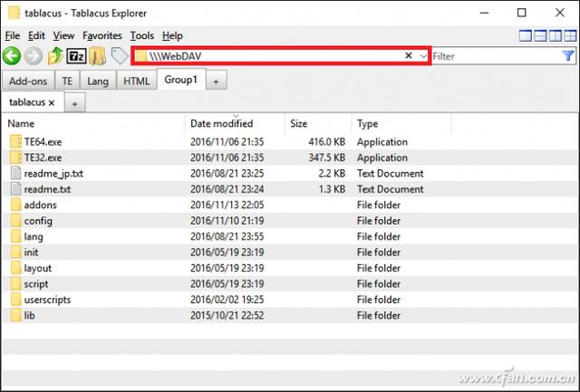Select the userscripts folder name

(x=47, y=300)
